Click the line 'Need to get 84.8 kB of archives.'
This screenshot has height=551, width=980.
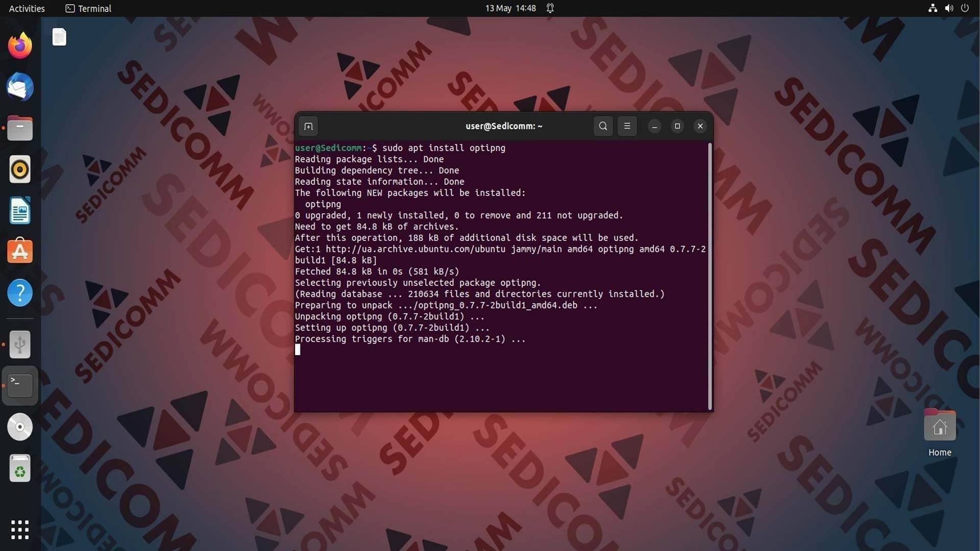point(377,227)
